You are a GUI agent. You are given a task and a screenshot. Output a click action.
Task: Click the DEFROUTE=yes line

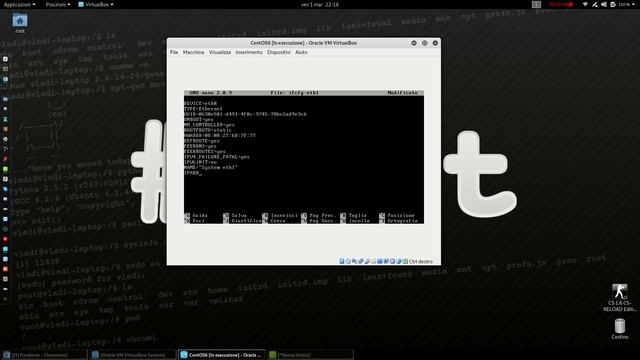[x=202, y=140]
